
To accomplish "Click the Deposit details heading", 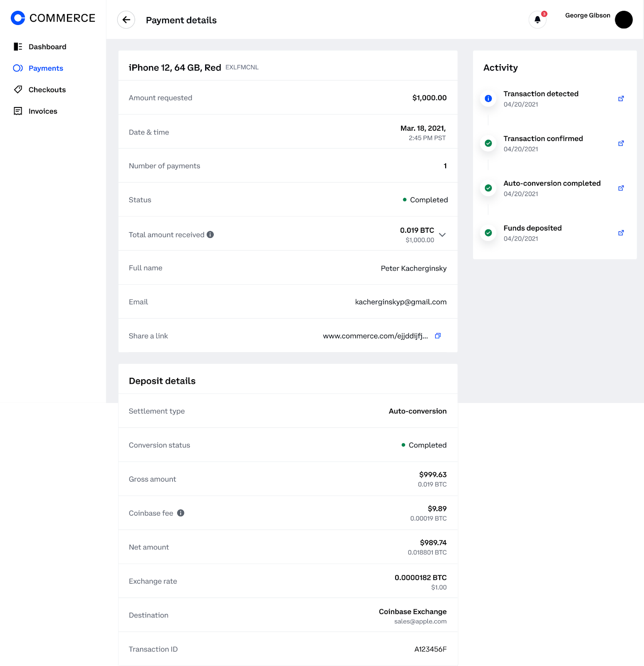I will pos(162,381).
